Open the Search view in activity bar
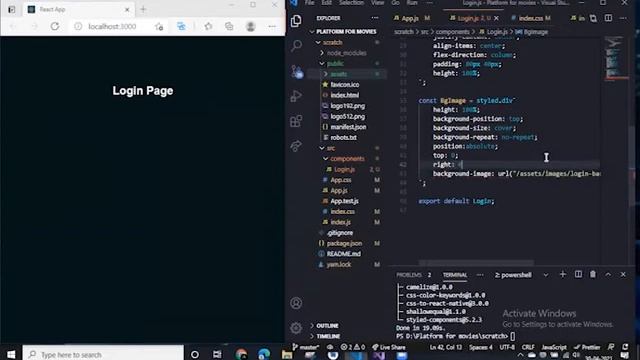Screen dimensions: 640x360 coord(297,45)
